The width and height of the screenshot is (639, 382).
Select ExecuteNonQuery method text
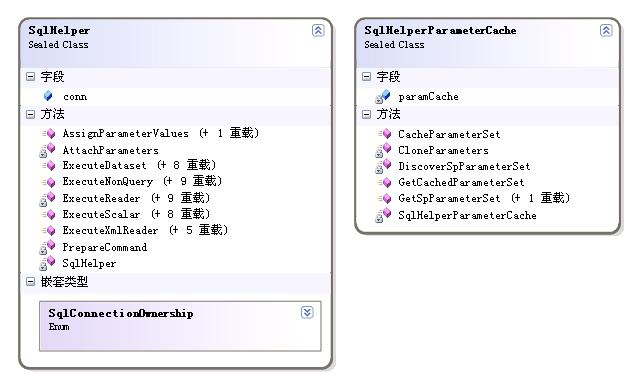tap(108, 182)
